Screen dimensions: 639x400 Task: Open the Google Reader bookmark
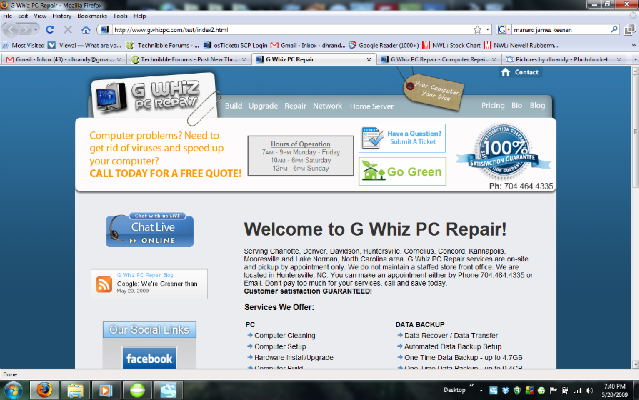coord(384,45)
